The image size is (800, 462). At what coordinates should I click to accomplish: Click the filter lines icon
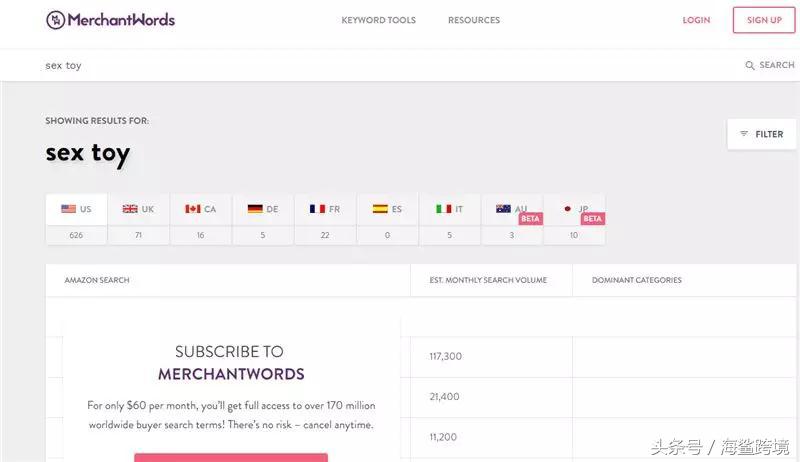744,134
